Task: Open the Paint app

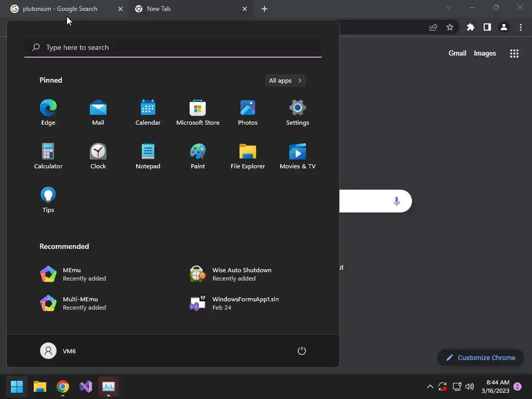Action: coord(198,156)
